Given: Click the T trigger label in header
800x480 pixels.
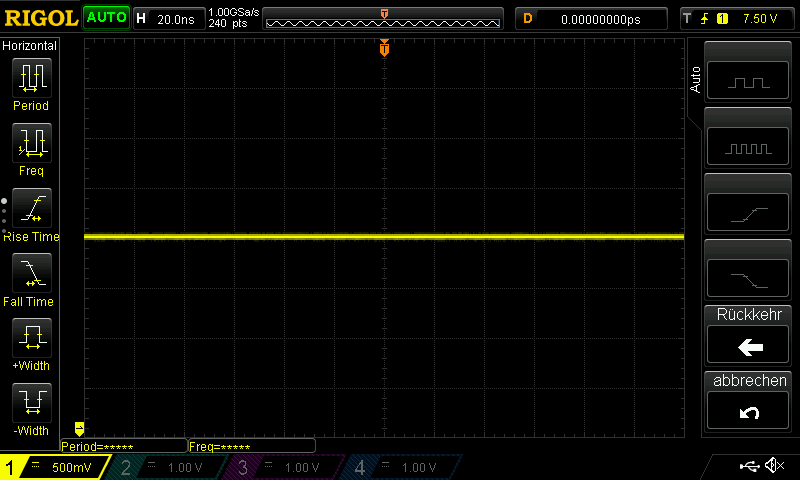Looking at the screenshot, I should pos(687,19).
